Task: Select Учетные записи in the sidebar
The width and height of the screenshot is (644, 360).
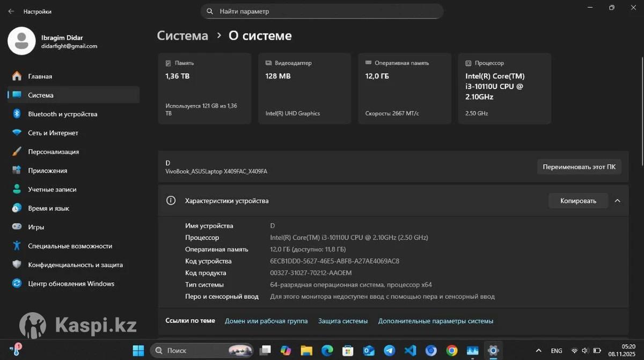Action: 52,189
